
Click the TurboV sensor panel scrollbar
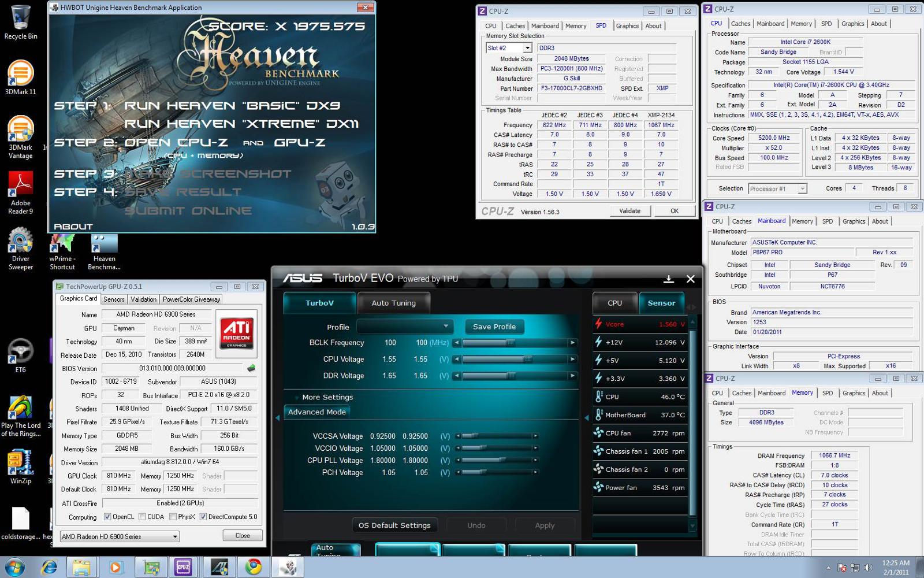point(692,423)
